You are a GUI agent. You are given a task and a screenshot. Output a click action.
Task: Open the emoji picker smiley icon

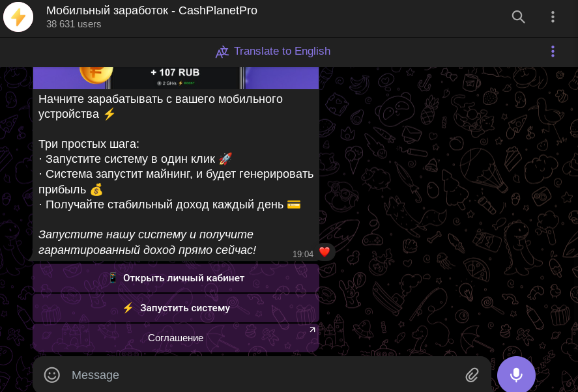click(x=51, y=375)
